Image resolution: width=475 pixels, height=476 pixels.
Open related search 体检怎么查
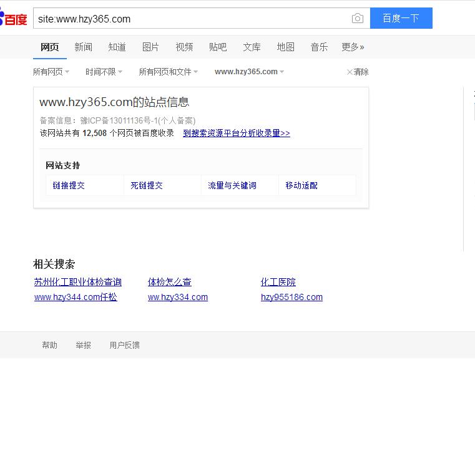[x=170, y=282]
